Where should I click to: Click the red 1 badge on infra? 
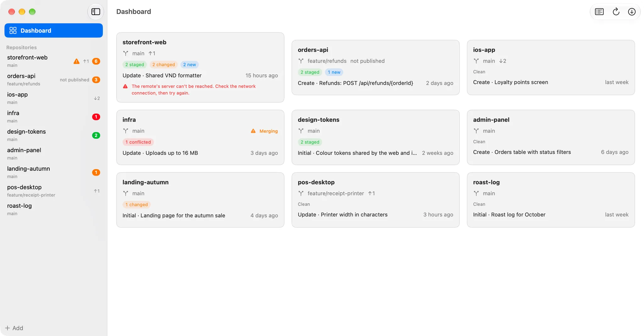click(96, 117)
